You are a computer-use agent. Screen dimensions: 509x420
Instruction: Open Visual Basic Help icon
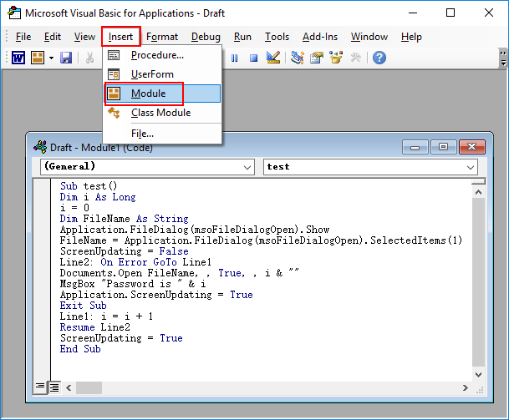[379, 58]
